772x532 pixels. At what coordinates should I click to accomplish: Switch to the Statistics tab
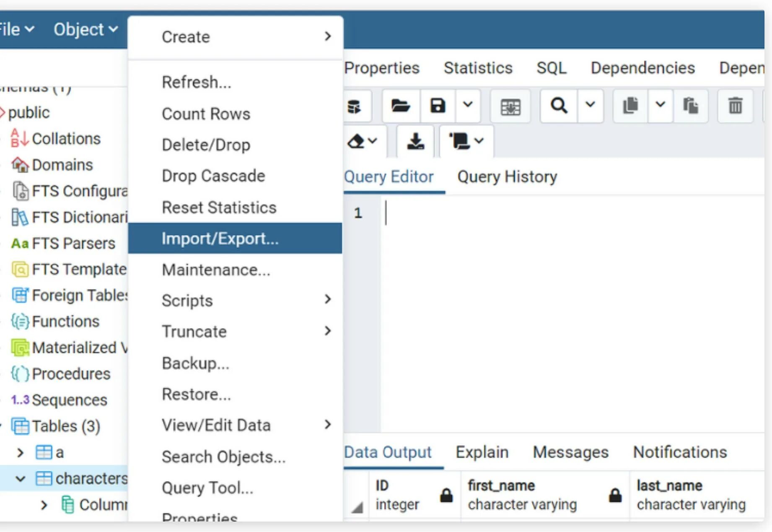point(478,68)
